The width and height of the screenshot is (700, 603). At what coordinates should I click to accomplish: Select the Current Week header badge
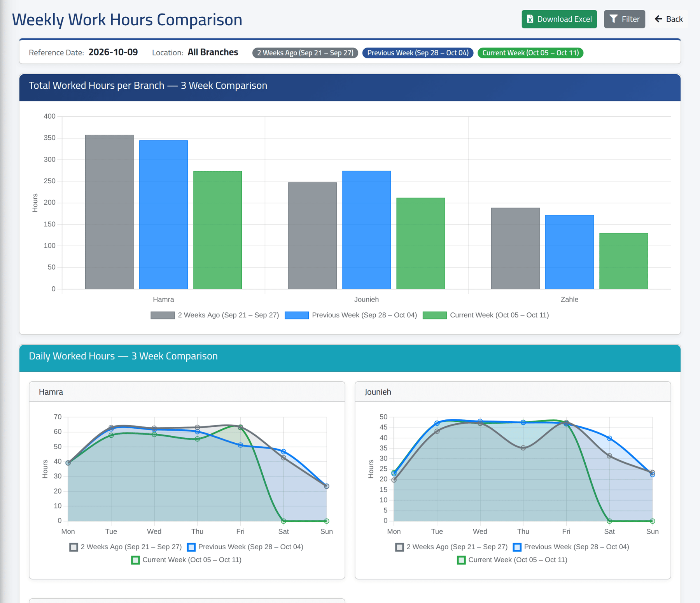pyautogui.click(x=530, y=53)
